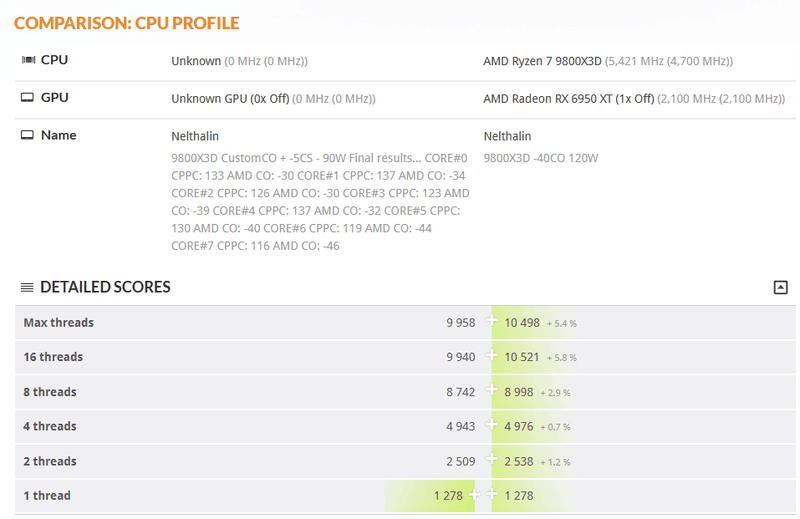The height and width of the screenshot is (519, 800).
Task: Open the right Nelthalin result name
Action: coord(507,136)
